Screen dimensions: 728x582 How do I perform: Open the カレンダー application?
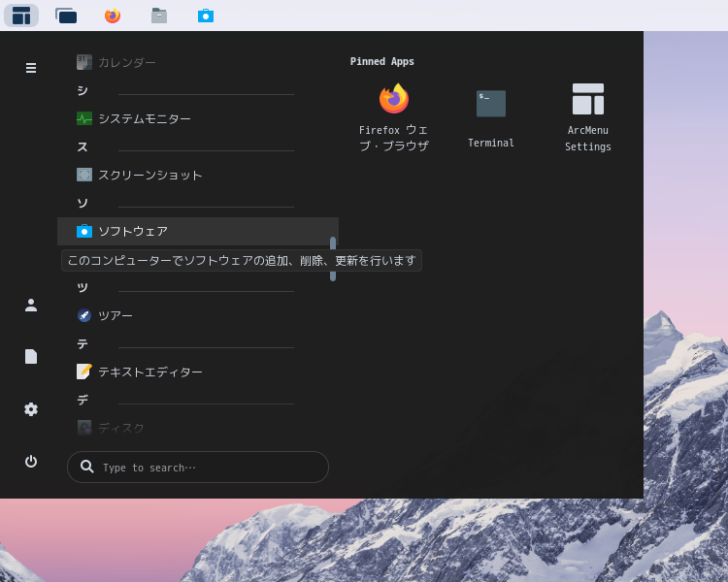(198, 62)
